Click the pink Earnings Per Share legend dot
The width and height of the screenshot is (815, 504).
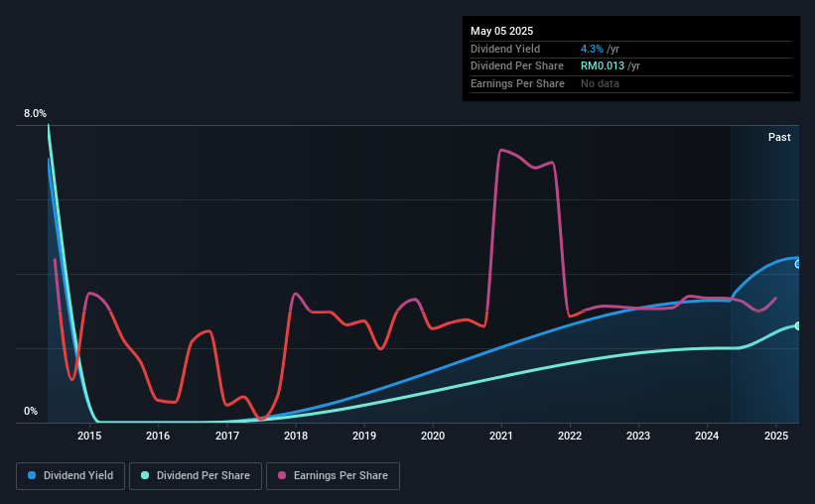point(282,475)
